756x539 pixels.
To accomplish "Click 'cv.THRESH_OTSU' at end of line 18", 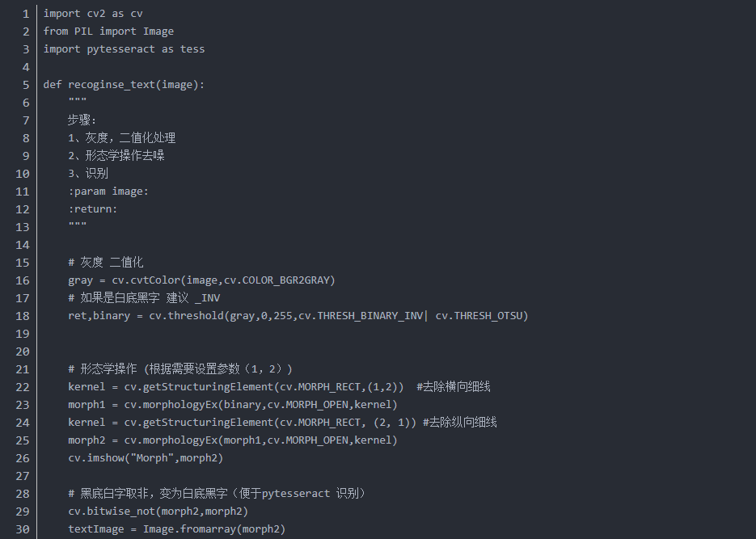I will tap(479, 316).
